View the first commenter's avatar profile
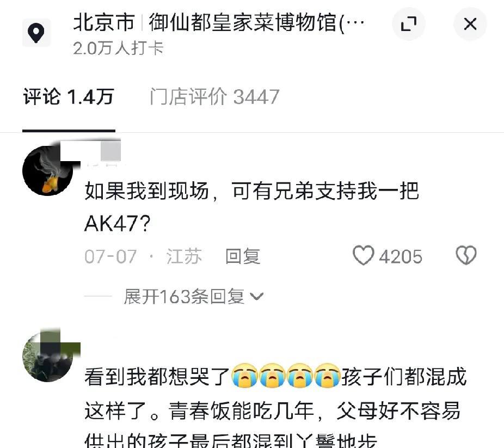The height and width of the screenshot is (448, 504). point(47,170)
